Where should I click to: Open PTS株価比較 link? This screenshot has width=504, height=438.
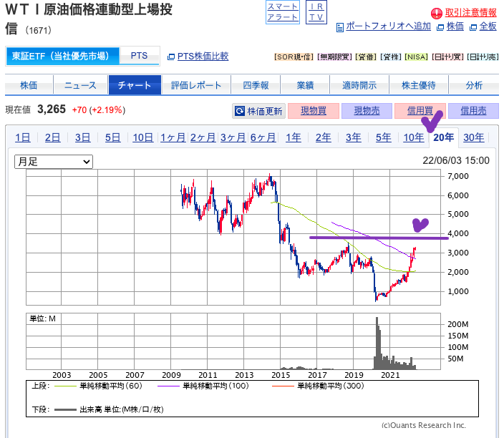(203, 57)
